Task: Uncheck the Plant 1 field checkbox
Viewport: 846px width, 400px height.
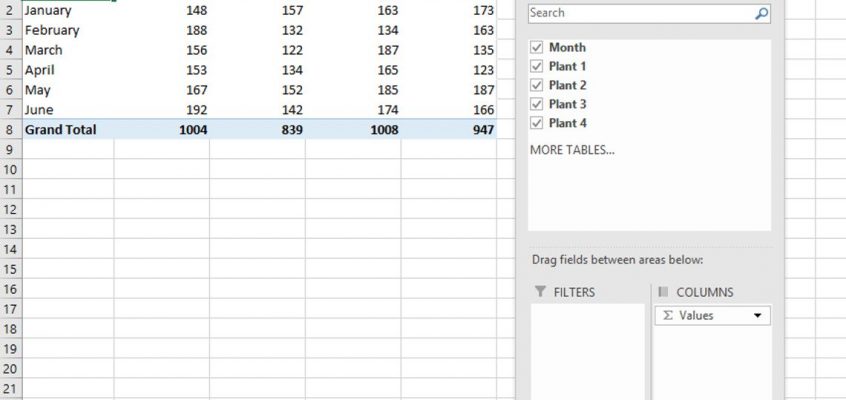Action: 536,66
